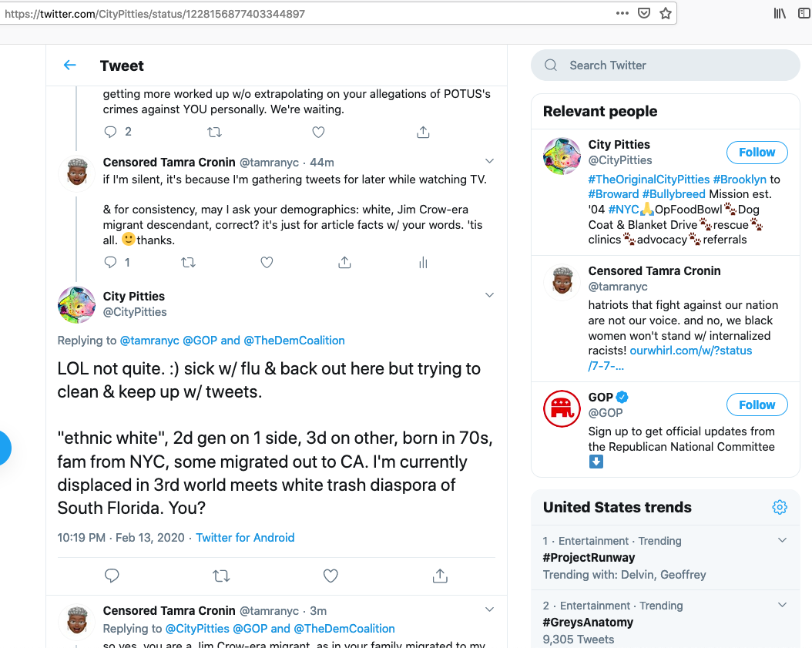Bookmark this page with the star icon
The height and width of the screenshot is (648, 812).
point(666,13)
